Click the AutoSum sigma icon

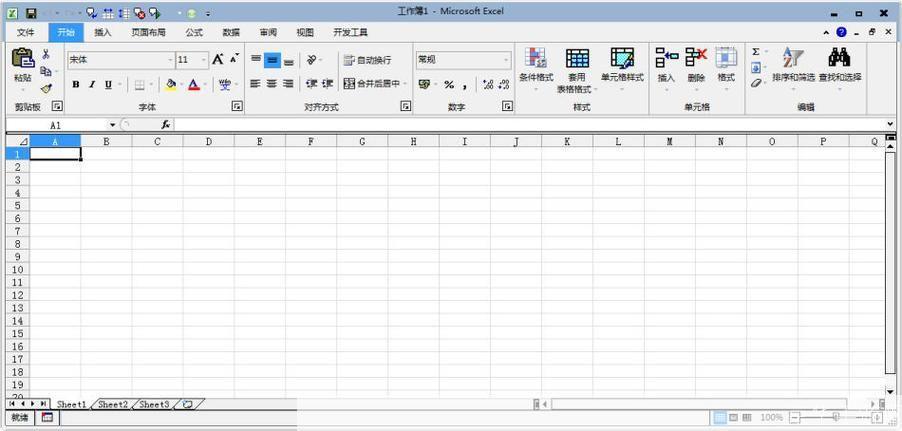[756, 53]
